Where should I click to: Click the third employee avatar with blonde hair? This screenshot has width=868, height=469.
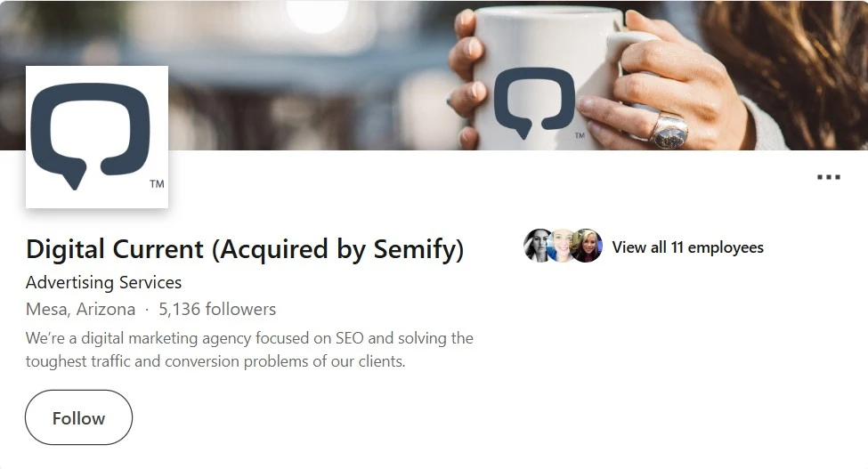click(586, 245)
